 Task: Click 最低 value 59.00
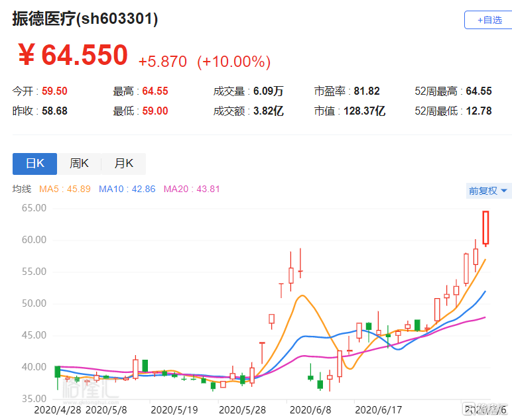click(x=155, y=111)
